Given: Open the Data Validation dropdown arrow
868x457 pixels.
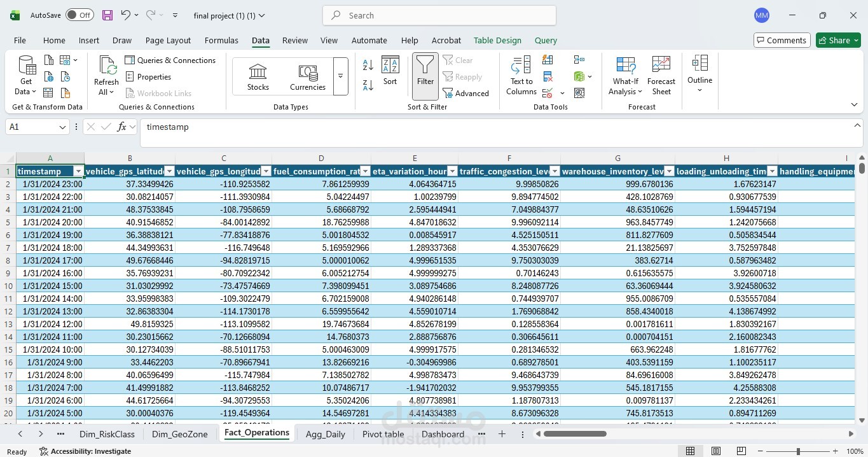Looking at the screenshot, I should (562, 94).
